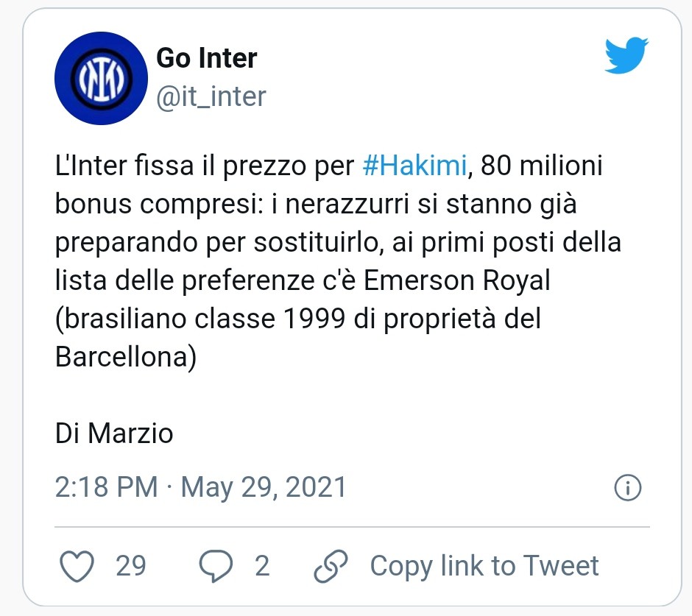The width and height of the screenshot is (692, 616).
Task: Like the tweet with the heart icon
Action: coord(76,566)
